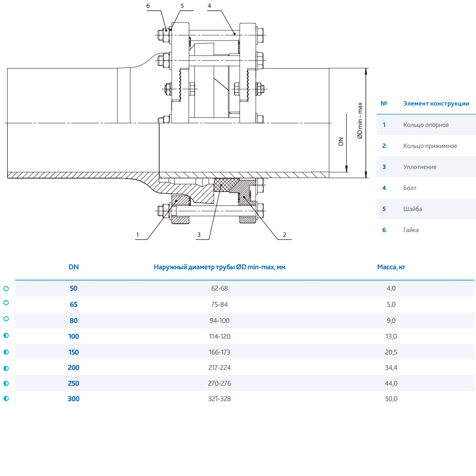Click the 'Элемент конструкции' legend header
Viewport: 476px width, 476px height.
(x=436, y=104)
